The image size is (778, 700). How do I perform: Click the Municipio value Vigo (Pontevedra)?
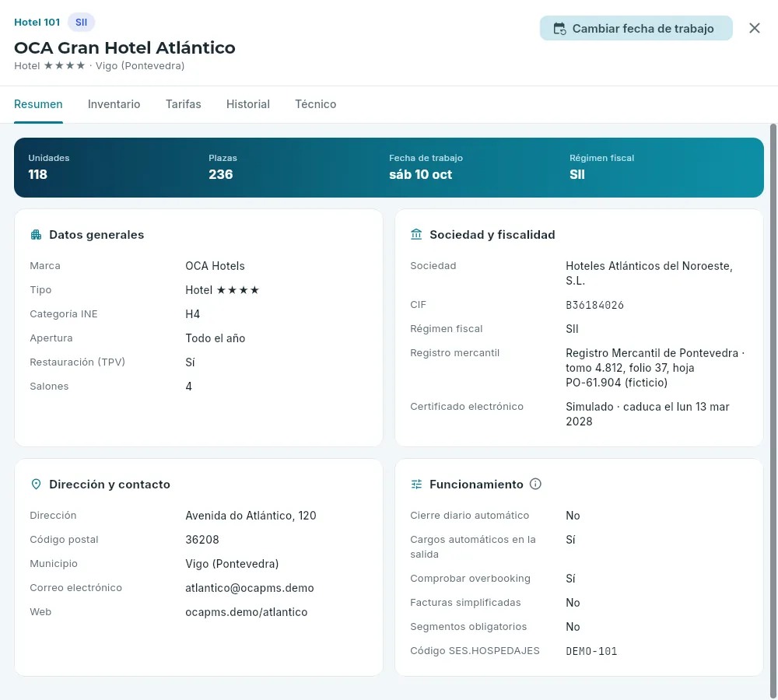point(232,564)
